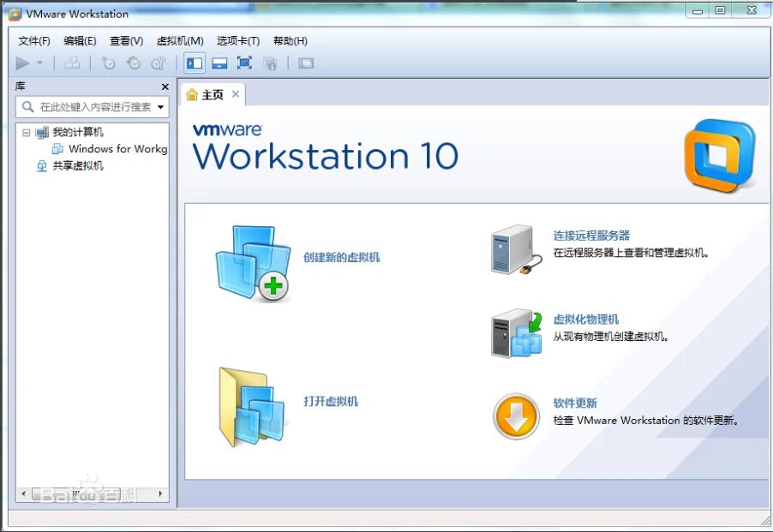Image resolution: width=773 pixels, height=532 pixels.
Task: Click the full screen mode icon
Action: [244, 63]
